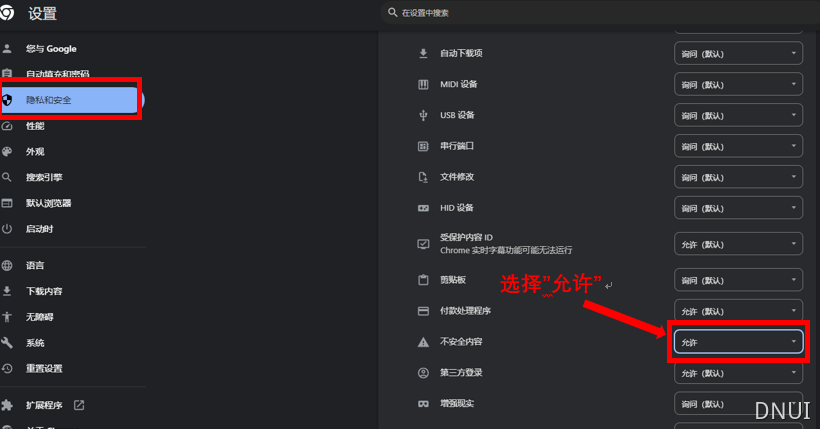Click the download icon beside 下载内容

click(x=7, y=291)
